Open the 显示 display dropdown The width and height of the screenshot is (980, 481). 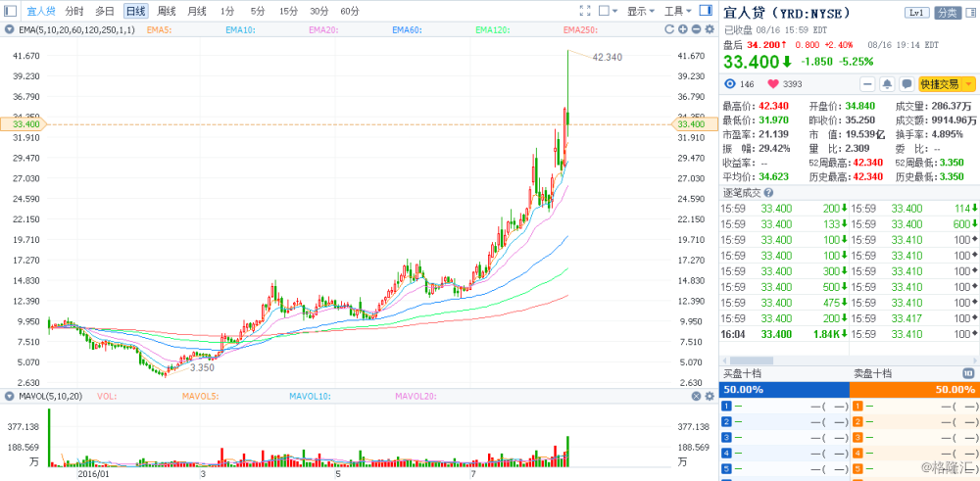(x=641, y=11)
